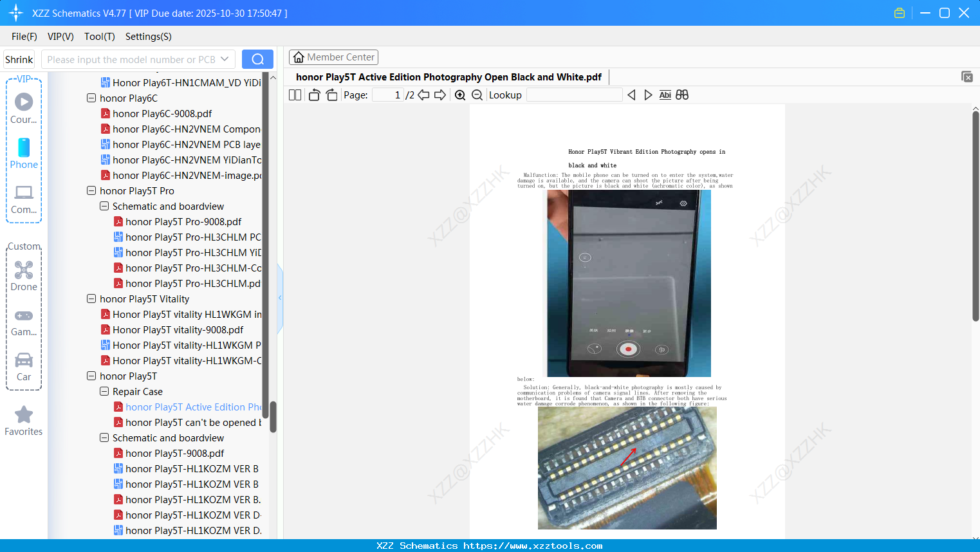Select the honor Play5T Active Edition PDF tab
980x552 pixels.
448,77
